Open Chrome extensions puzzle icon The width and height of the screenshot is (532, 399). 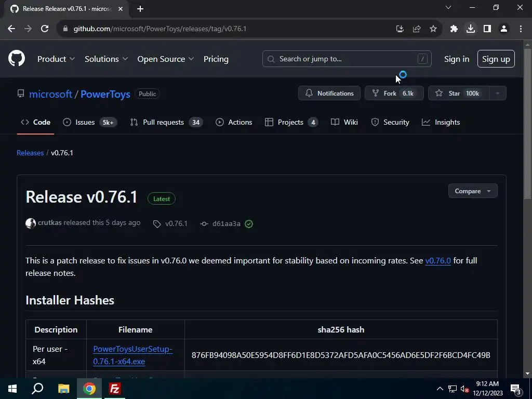pyautogui.click(x=454, y=29)
